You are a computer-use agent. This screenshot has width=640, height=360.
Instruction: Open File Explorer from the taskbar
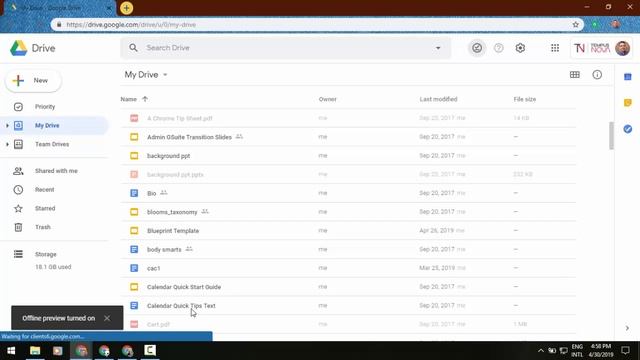35,351
